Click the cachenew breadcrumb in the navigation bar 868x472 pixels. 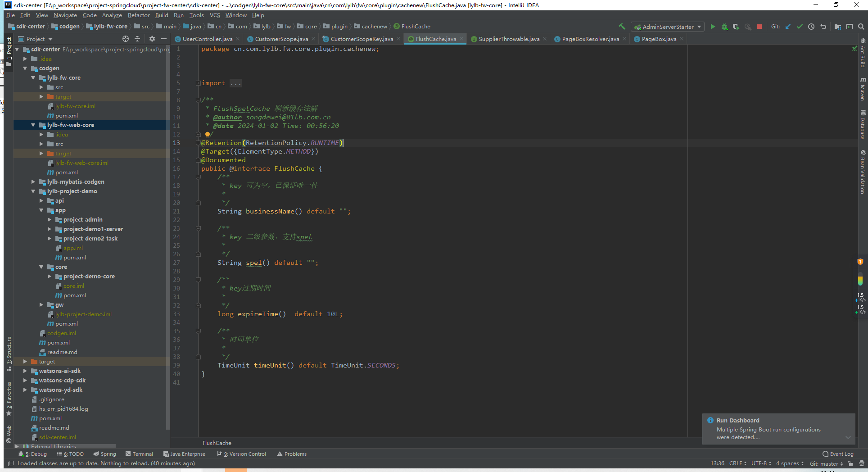click(371, 27)
